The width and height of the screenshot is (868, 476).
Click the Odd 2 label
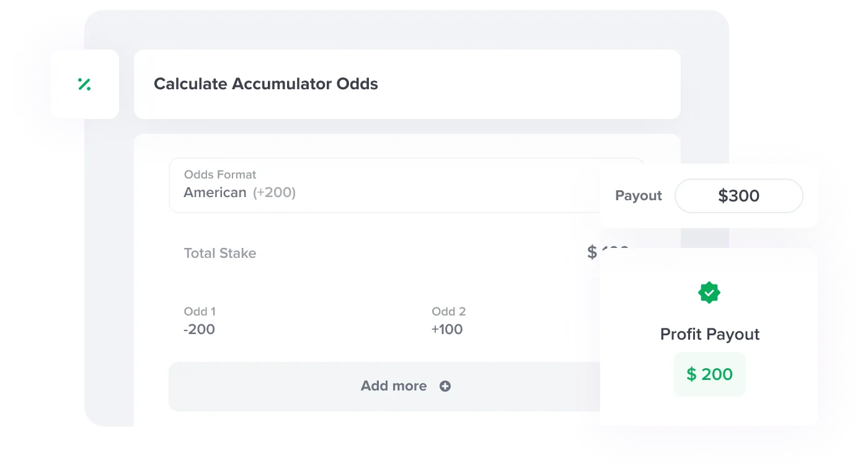tap(449, 312)
